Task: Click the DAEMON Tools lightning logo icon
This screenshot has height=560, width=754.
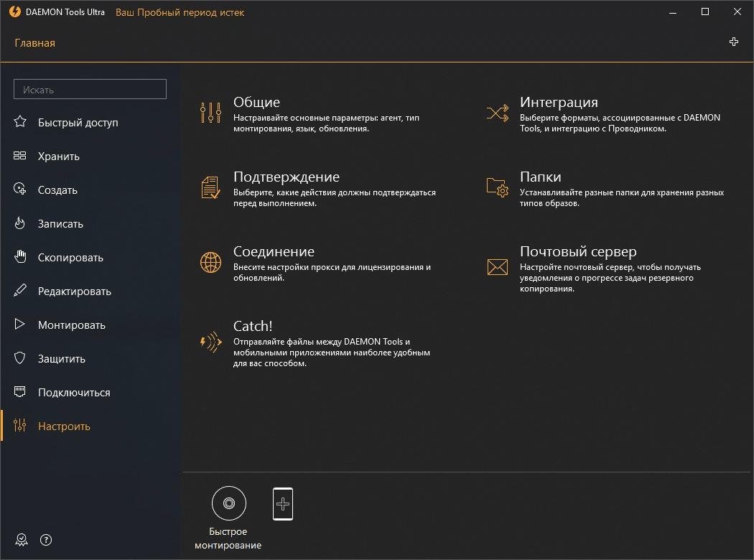Action: click(x=15, y=11)
